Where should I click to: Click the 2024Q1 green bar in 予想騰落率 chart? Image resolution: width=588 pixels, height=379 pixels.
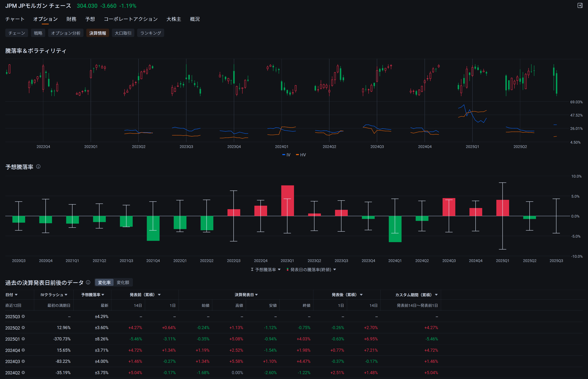(395, 229)
